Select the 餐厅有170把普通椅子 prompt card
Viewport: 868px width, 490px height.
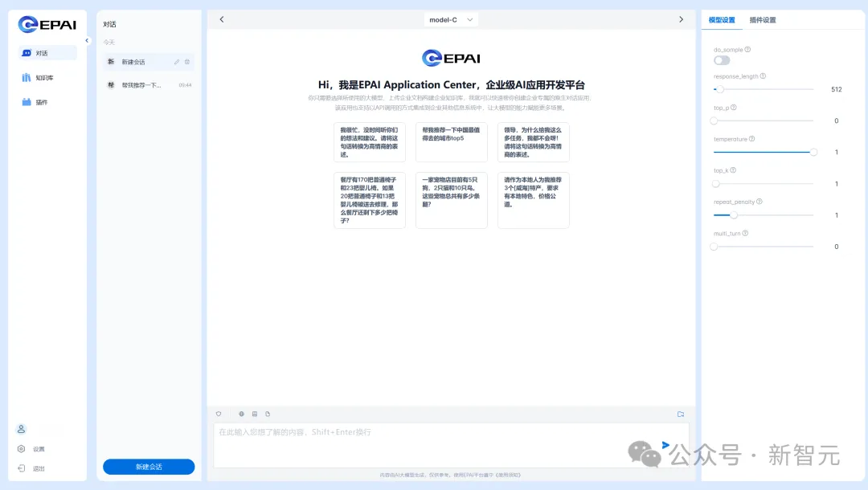(369, 200)
